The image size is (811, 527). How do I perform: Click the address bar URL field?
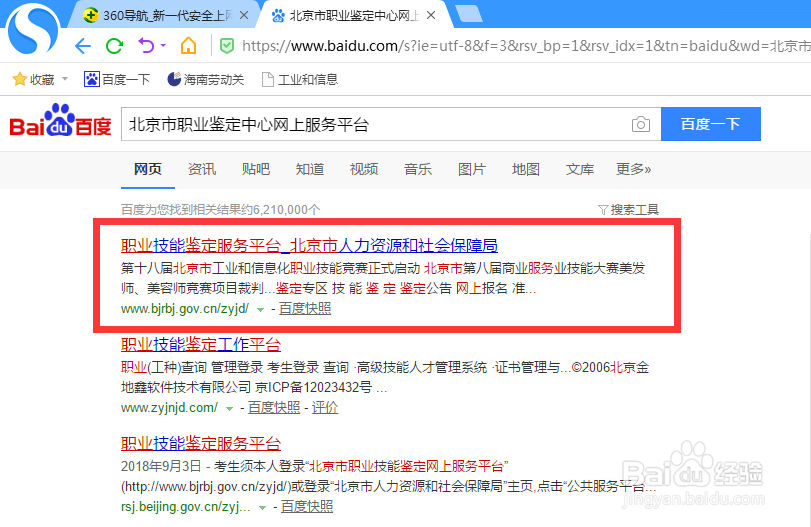click(525, 46)
